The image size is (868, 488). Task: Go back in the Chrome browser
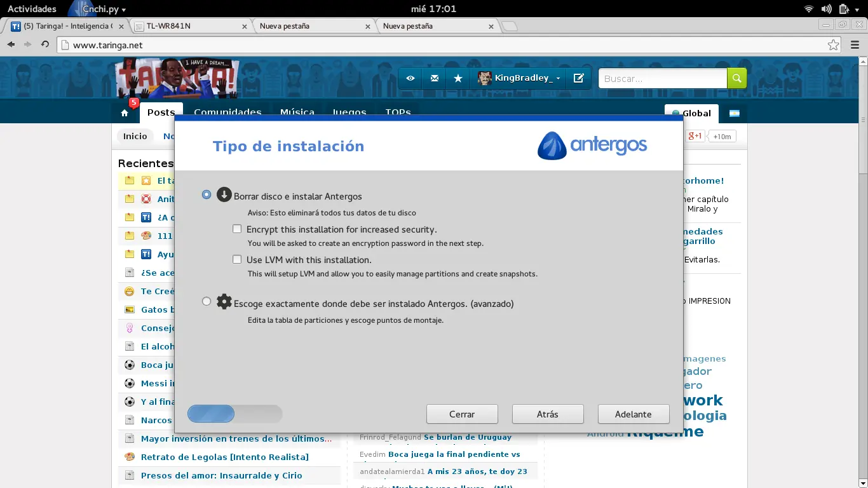[x=11, y=44]
